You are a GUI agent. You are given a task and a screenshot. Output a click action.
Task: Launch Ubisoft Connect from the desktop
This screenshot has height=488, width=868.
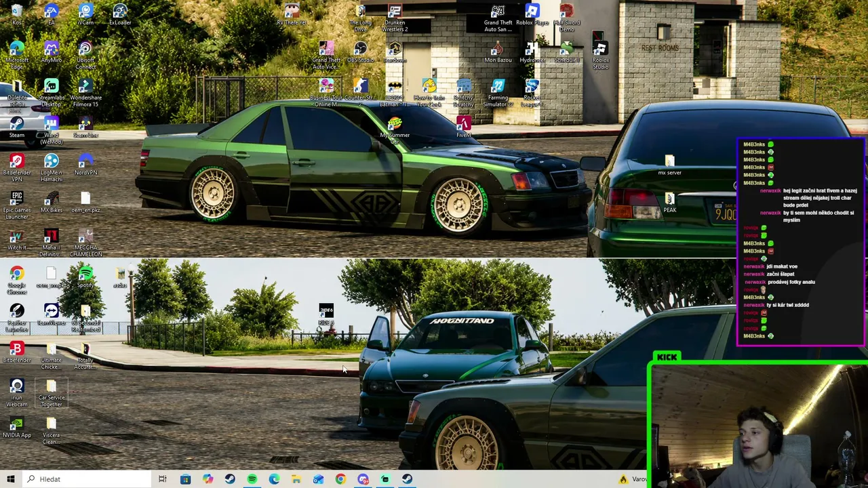click(x=85, y=56)
